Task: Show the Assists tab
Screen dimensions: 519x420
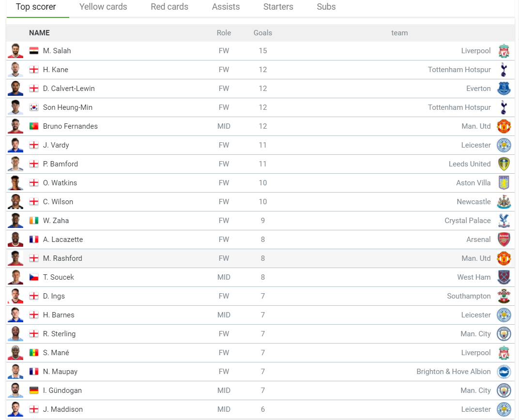Action: coord(226,7)
